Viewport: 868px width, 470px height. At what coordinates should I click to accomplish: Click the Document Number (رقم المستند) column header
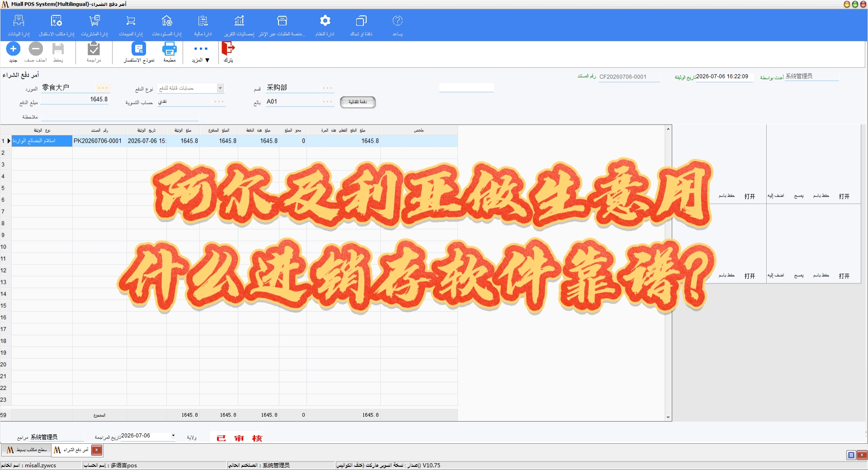(x=99, y=130)
